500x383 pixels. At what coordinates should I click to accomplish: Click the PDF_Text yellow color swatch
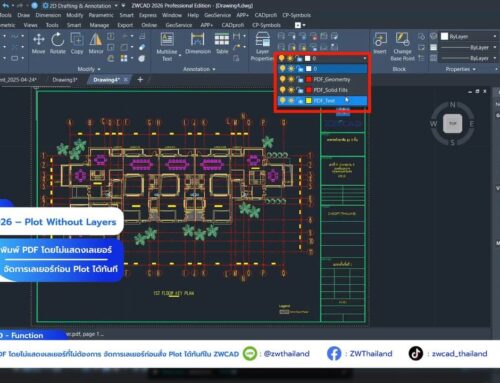[x=309, y=100]
